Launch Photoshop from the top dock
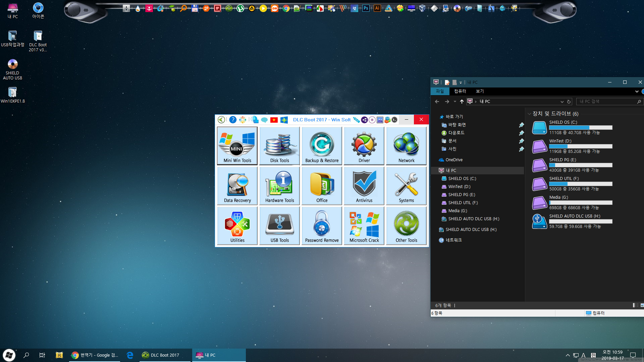This screenshot has width=644, height=362. coord(366,8)
